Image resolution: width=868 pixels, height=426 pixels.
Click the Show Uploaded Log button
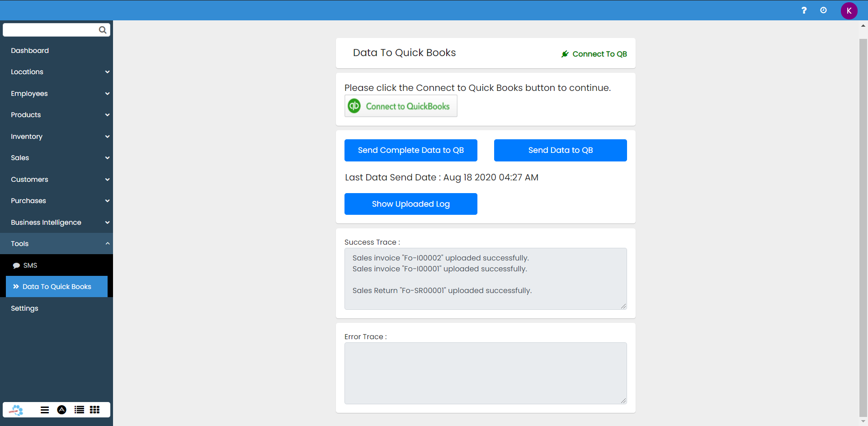click(x=410, y=204)
